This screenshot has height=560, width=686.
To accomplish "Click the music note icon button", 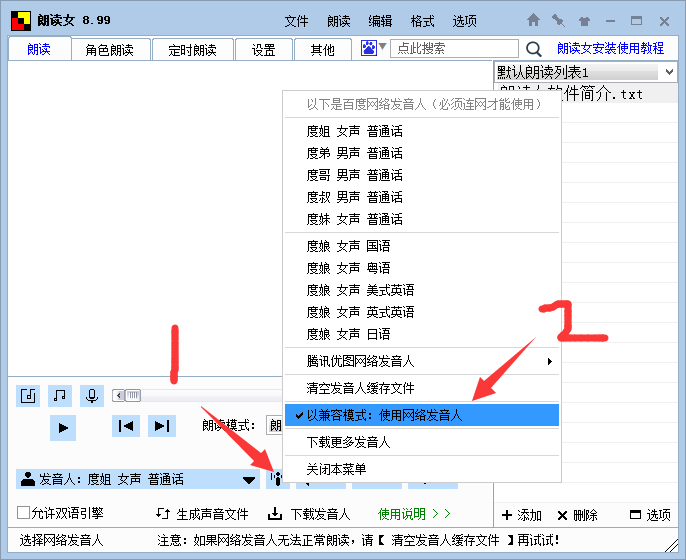I will [60, 396].
